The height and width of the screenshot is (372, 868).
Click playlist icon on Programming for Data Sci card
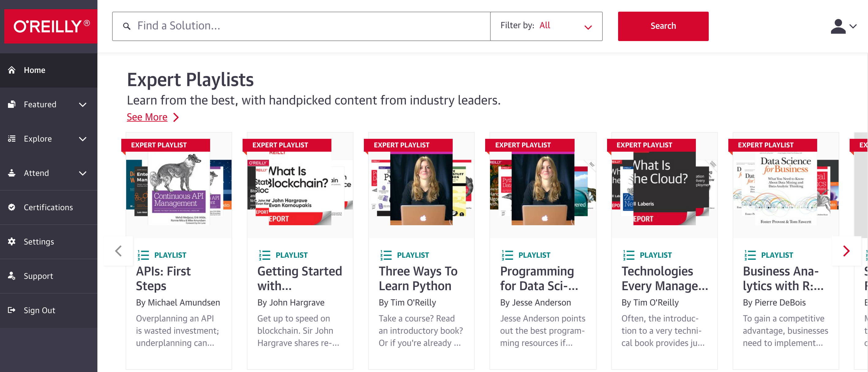click(507, 255)
